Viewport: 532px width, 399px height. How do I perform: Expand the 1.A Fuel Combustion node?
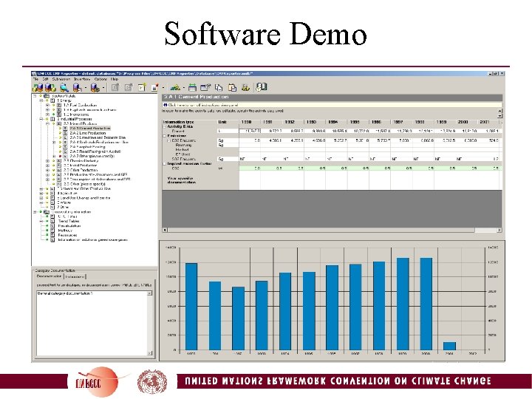(x=47, y=105)
